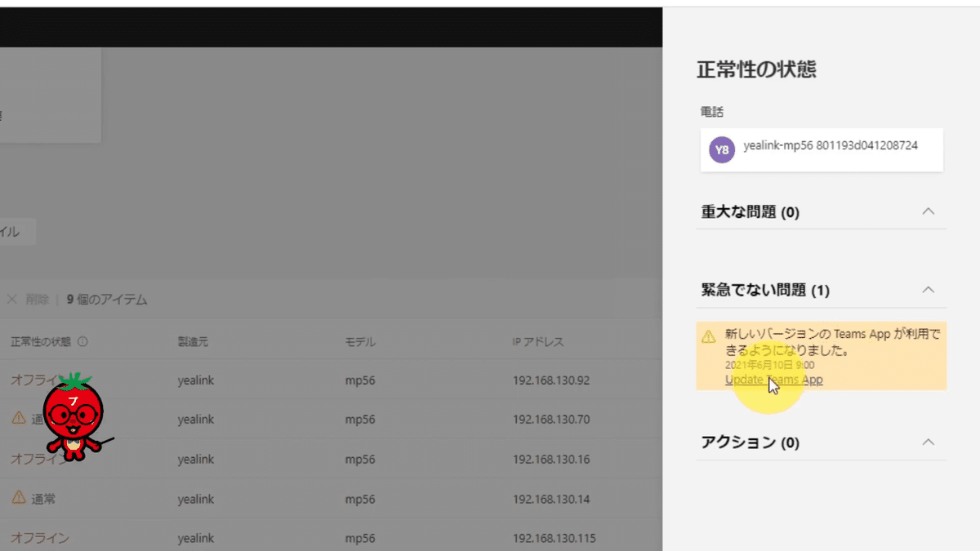Viewport: 980px width, 551px height.
Task: Click the モデル column header
Action: (x=360, y=341)
